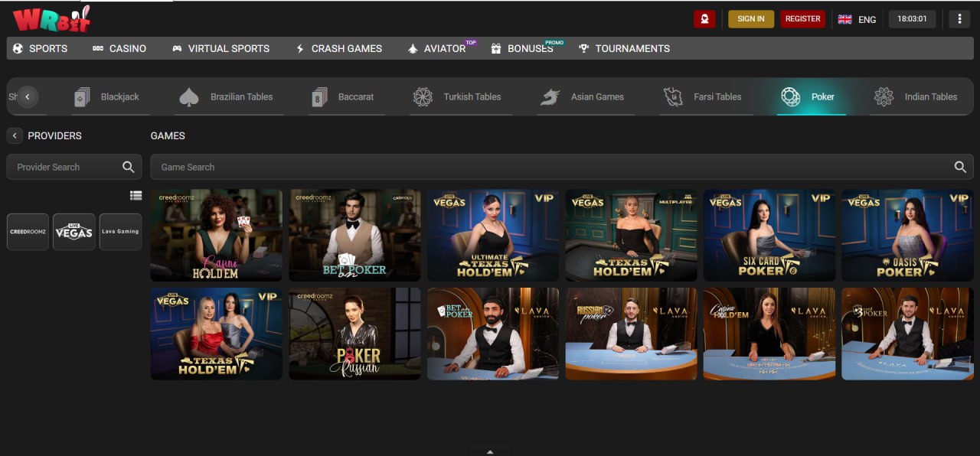Click the Turkish Tables flower icon
Image resolution: width=980 pixels, height=456 pixels.
pos(423,96)
